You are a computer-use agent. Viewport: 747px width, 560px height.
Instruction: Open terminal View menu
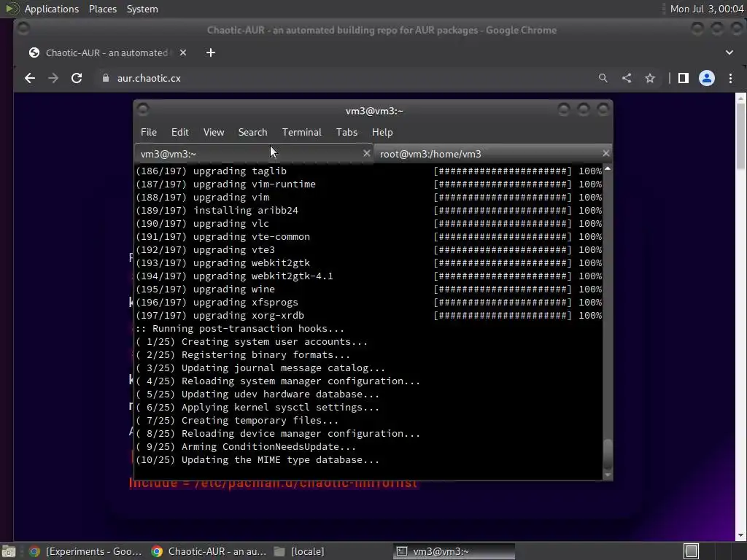pos(214,133)
